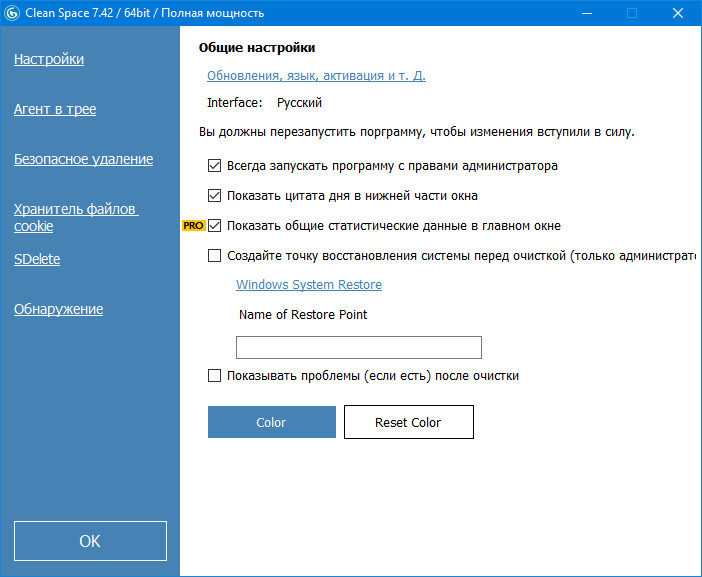Viewport: 702px width, 577px height.
Task: Click the Name of Restore Point field
Action: click(358, 347)
